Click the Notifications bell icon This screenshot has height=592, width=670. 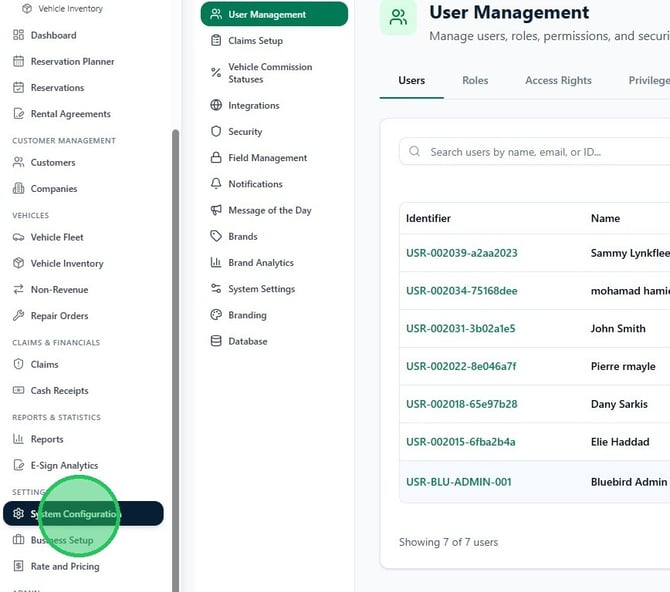click(x=216, y=183)
